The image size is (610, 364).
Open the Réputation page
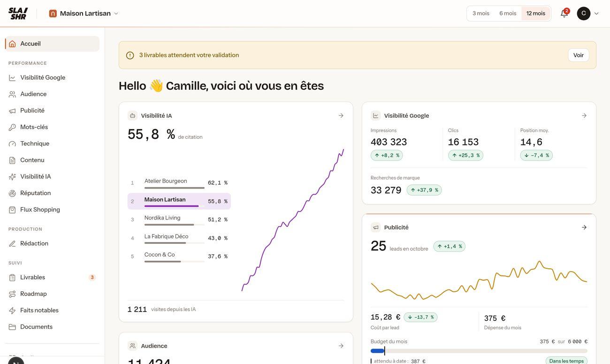click(x=52, y=193)
